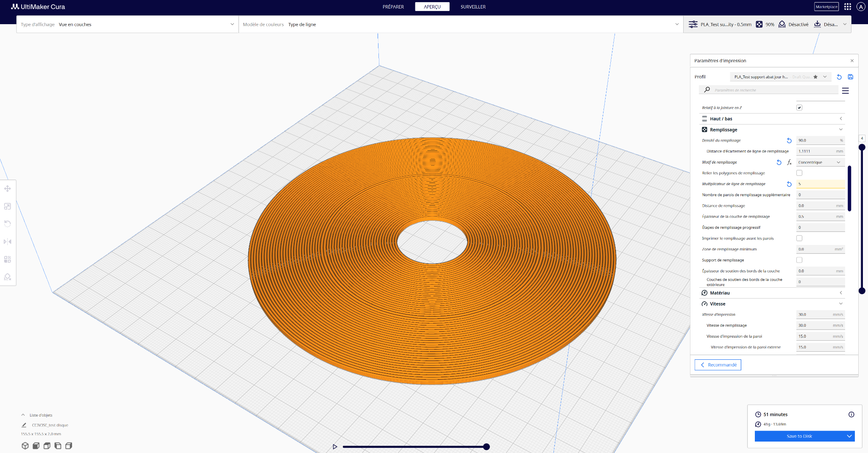Select the Scale tool in left toolbar
Viewport: 868px width, 453px height.
click(x=8, y=206)
